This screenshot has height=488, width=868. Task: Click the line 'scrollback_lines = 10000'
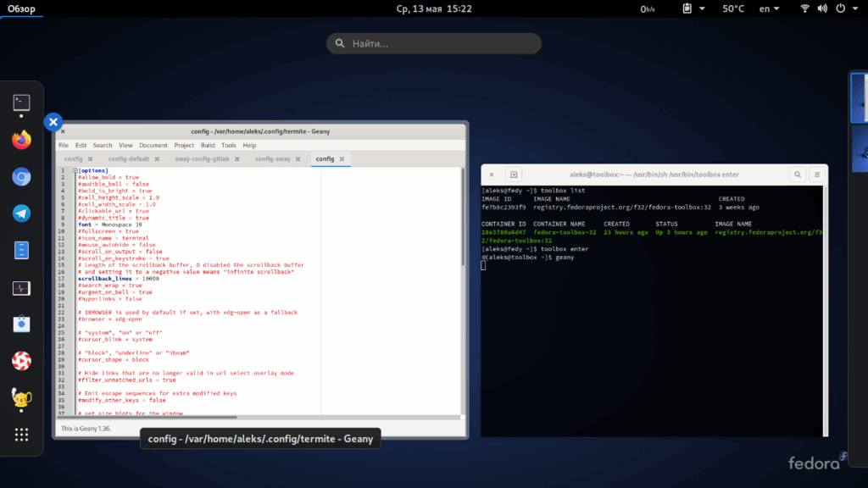(x=119, y=278)
